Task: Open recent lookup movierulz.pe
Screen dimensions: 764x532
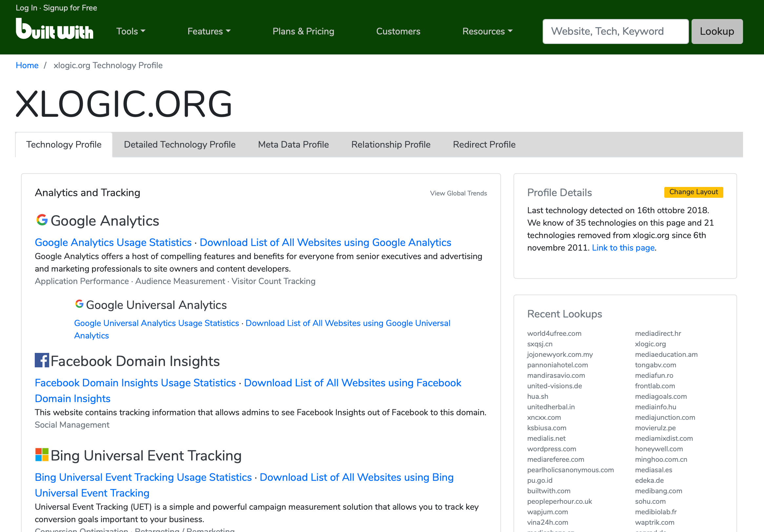Action: [x=655, y=428]
